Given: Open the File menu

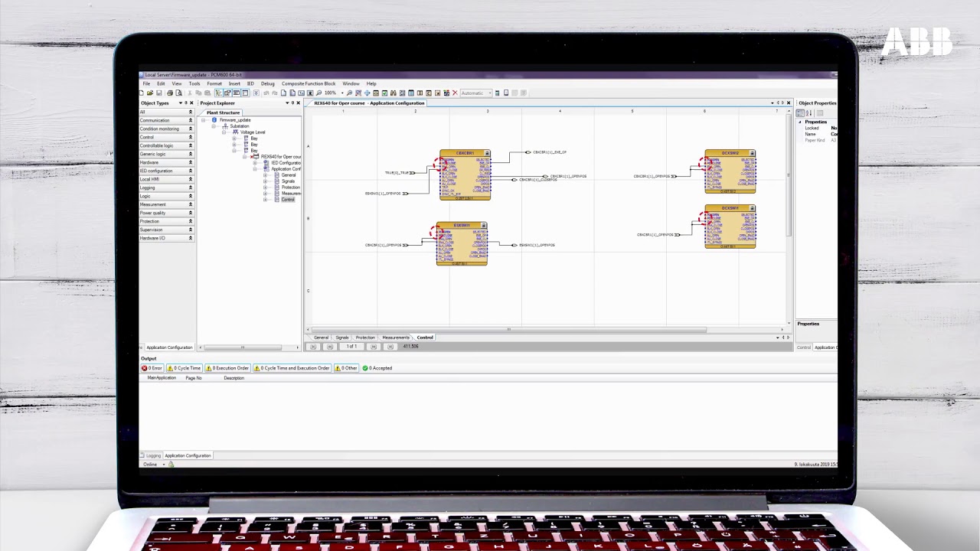Looking at the screenshot, I should [x=146, y=83].
